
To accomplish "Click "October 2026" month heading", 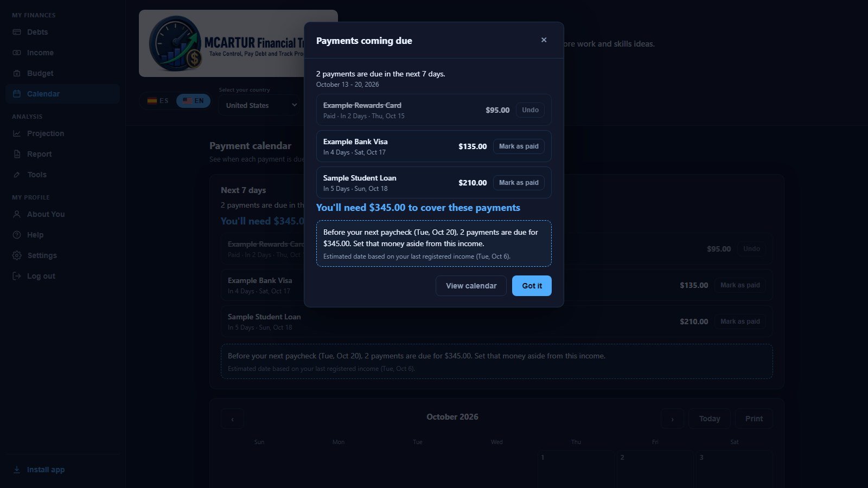I will tap(452, 417).
